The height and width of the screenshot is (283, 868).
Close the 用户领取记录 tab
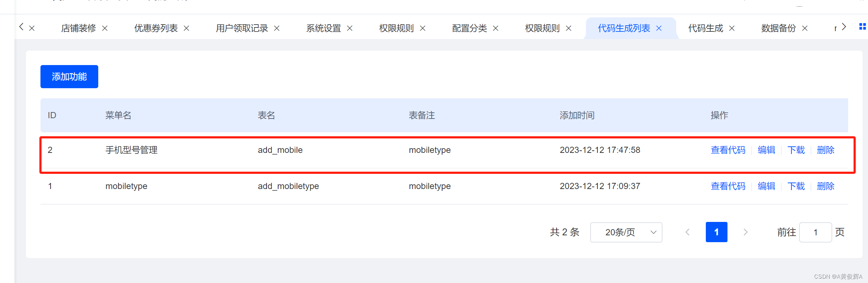(277, 28)
